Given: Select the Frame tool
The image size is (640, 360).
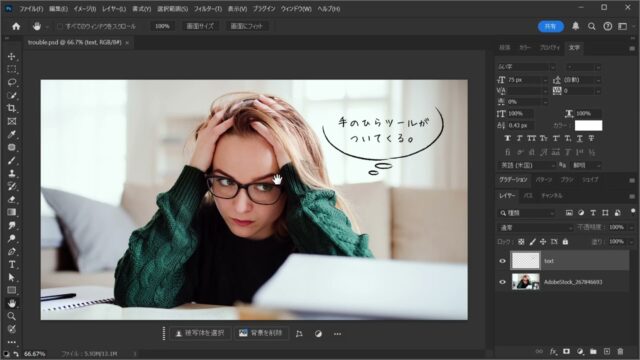Looking at the screenshot, I should click(12, 121).
